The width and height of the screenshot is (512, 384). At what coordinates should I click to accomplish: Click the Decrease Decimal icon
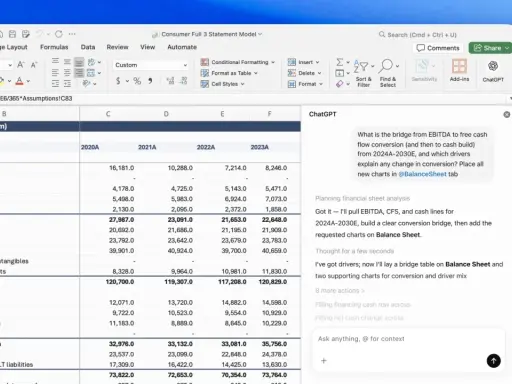[183, 81]
